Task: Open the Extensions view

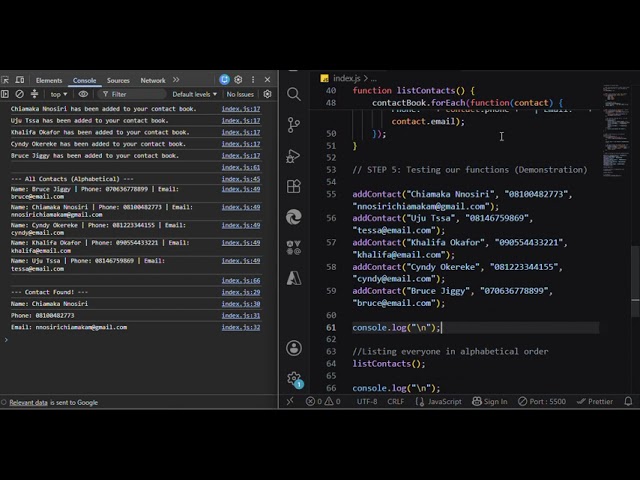Action: tap(293, 187)
